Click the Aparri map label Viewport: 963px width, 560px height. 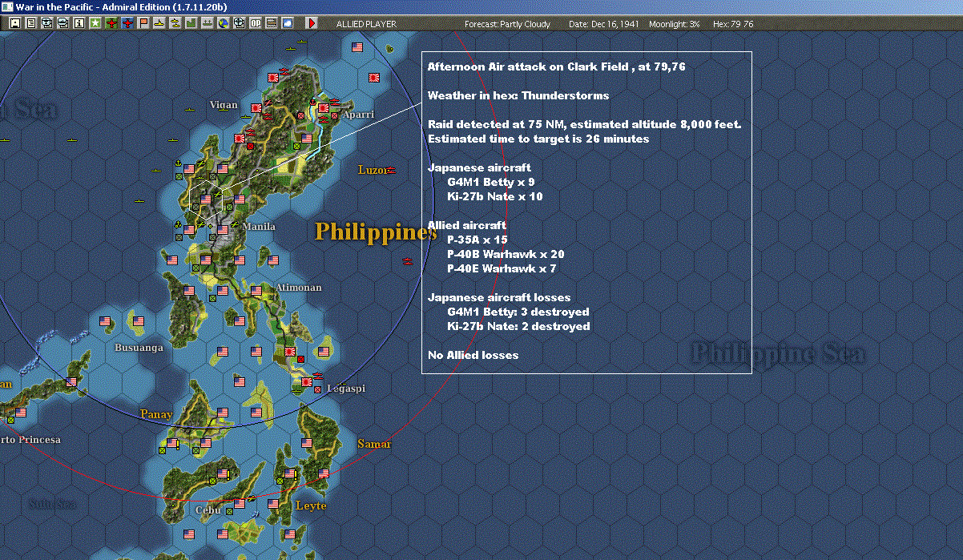(358, 115)
